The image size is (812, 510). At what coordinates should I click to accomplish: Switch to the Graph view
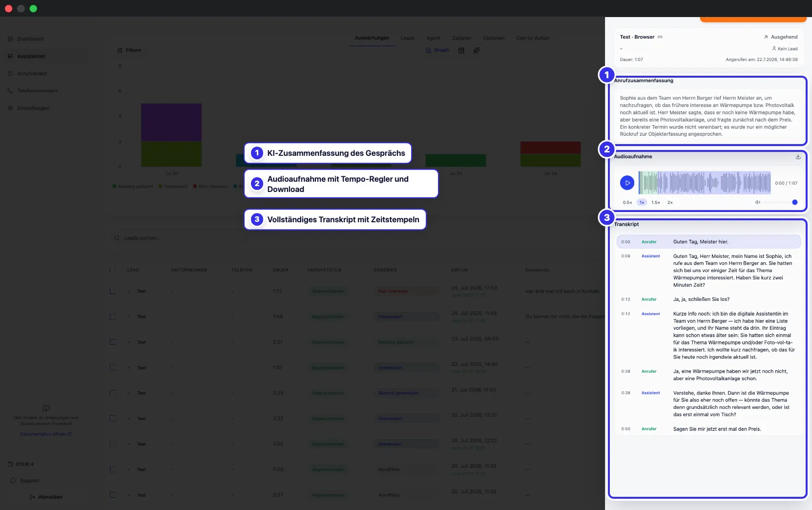pos(437,50)
